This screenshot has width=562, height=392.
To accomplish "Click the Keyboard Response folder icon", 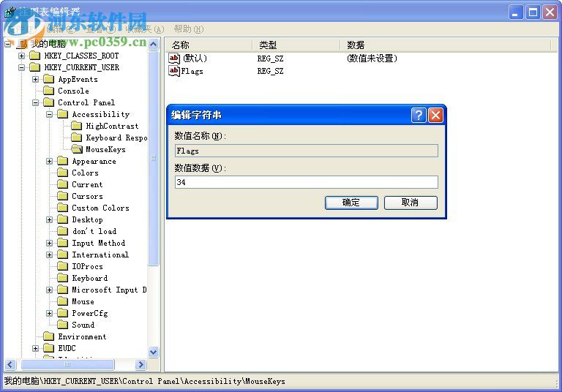I will [x=76, y=137].
